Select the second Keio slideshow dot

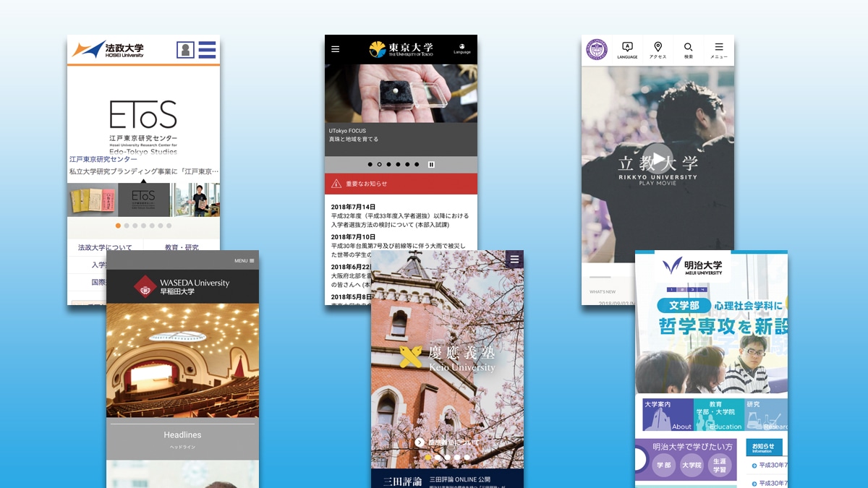point(438,457)
